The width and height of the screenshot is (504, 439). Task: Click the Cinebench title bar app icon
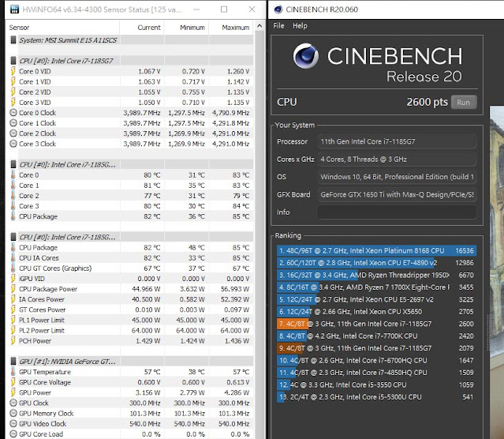[x=278, y=9]
